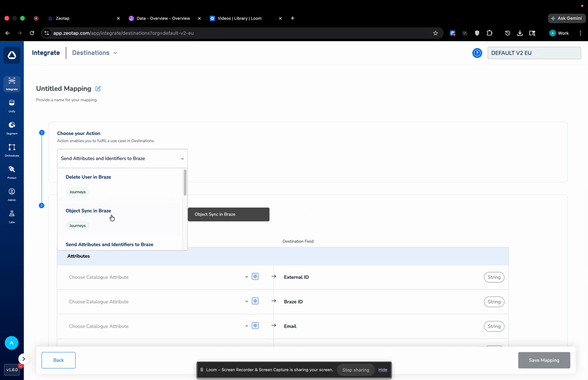588x380 pixels.
Task: Click the Save Mapping button
Action: pyautogui.click(x=544, y=360)
